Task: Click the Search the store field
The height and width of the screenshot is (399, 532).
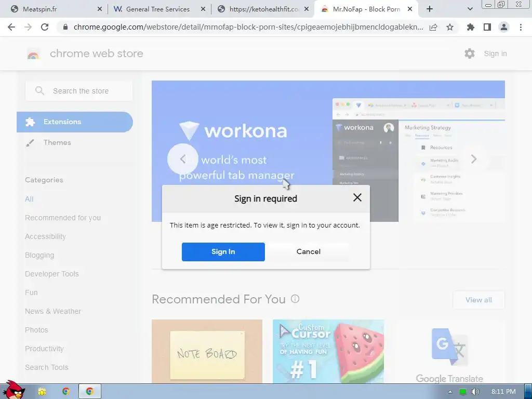Action: point(79,91)
